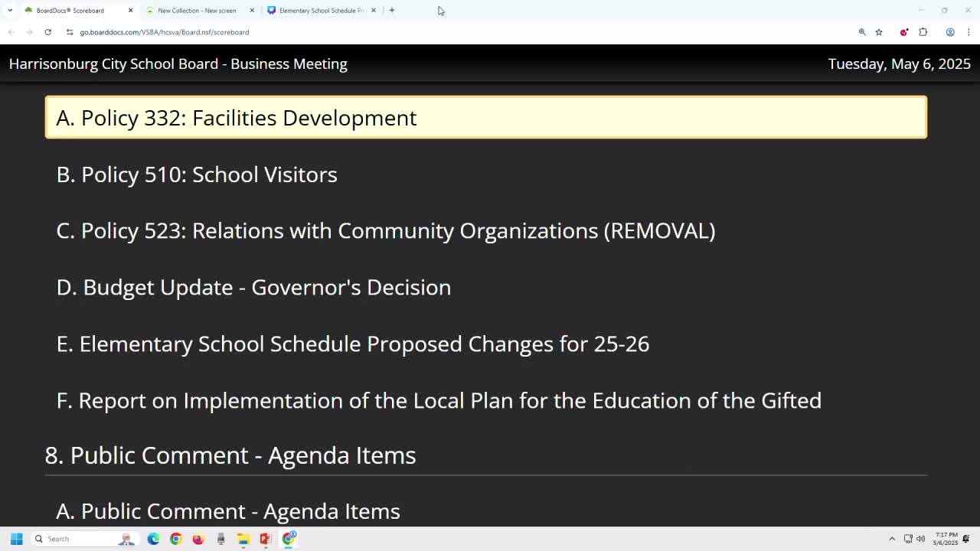Reload the page with the refresh icon

click(47, 32)
